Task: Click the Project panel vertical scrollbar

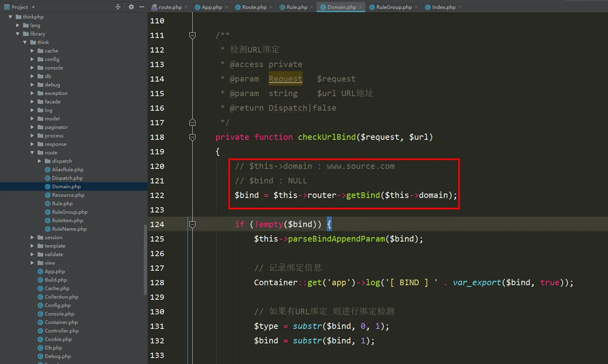Action: pyautogui.click(x=145, y=260)
